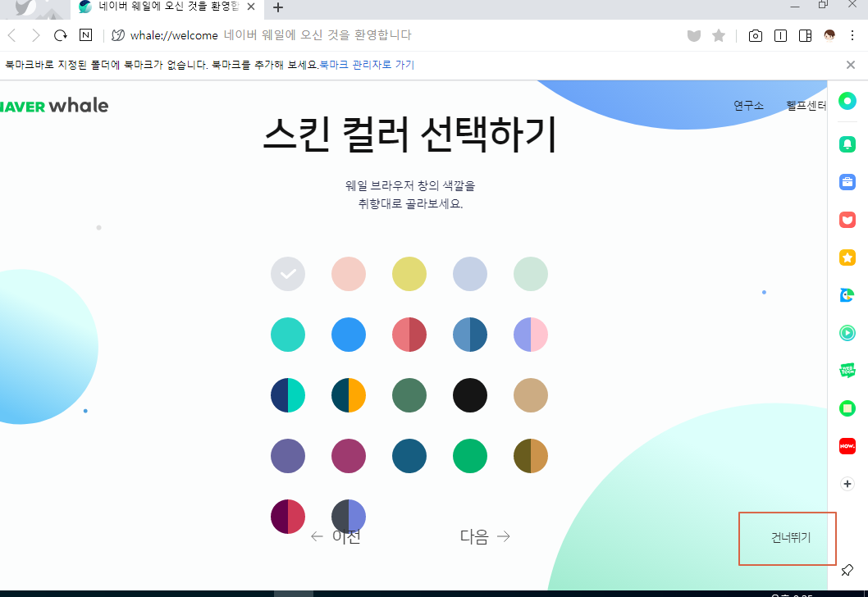Proceed to next step with 다음
This screenshot has height=597, width=868.
click(485, 536)
